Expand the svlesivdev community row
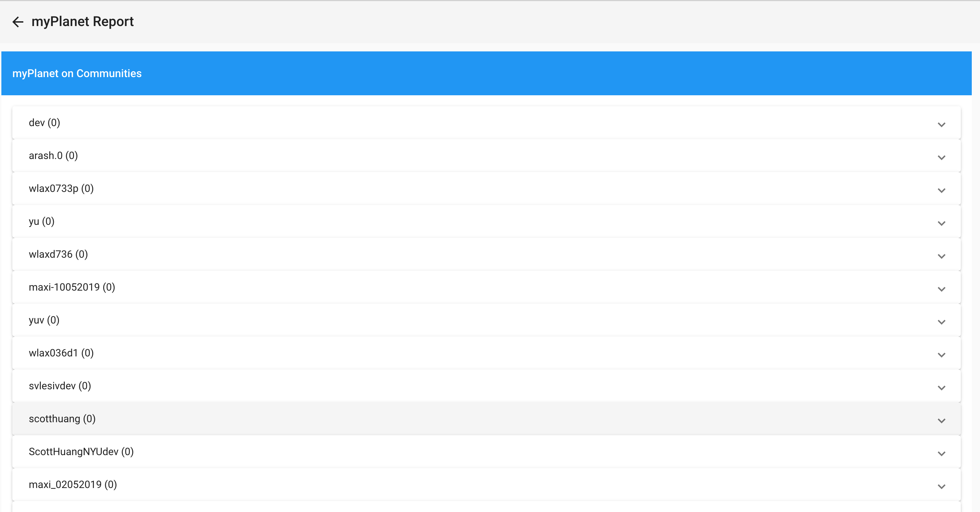Viewport: 980px width, 512px height. point(942,388)
